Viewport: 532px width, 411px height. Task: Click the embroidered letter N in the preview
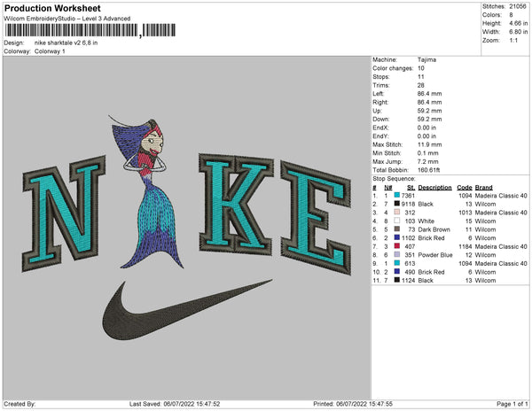point(64,213)
